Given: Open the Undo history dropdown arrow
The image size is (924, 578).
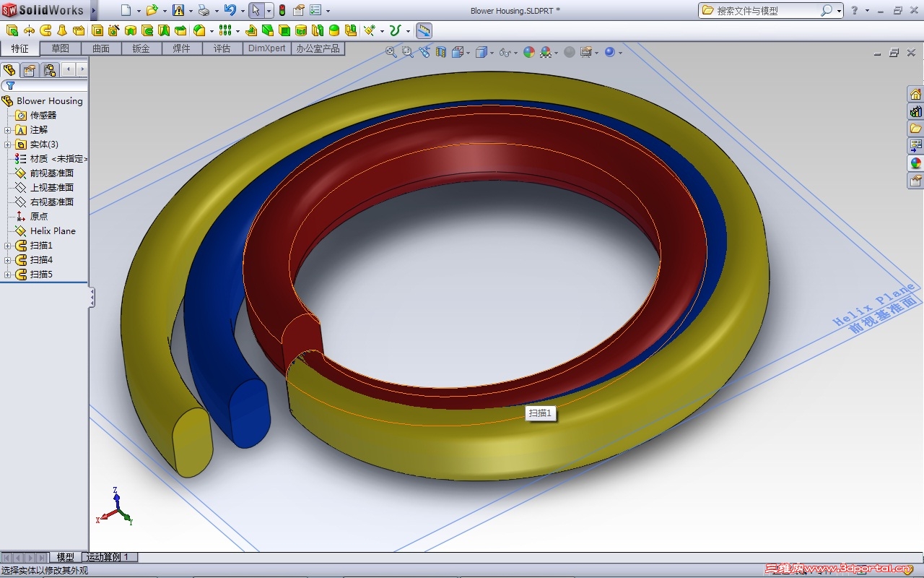Looking at the screenshot, I should point(243,11).
